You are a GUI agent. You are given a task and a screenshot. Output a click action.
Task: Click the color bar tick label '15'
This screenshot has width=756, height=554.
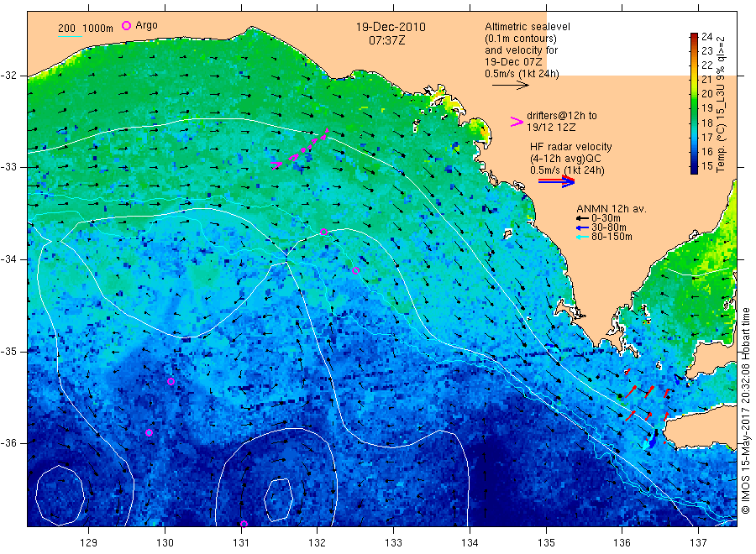coord(706,166)
